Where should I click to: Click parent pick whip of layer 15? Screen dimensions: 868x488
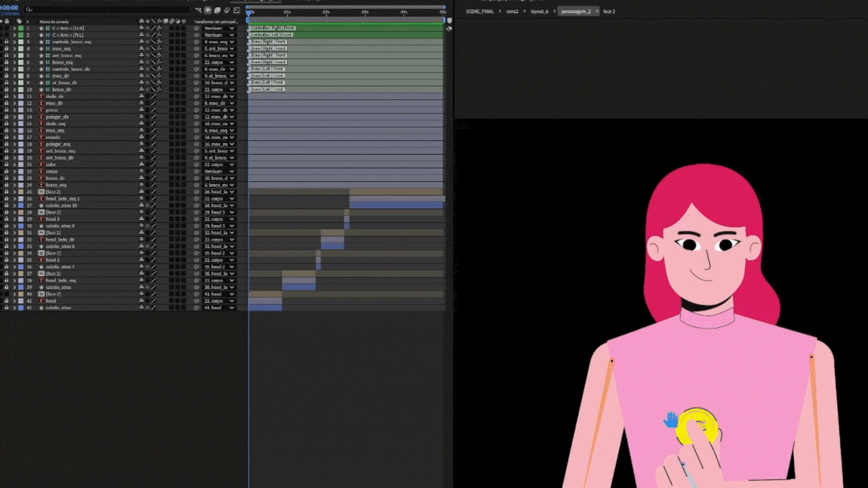coord(197,124)
